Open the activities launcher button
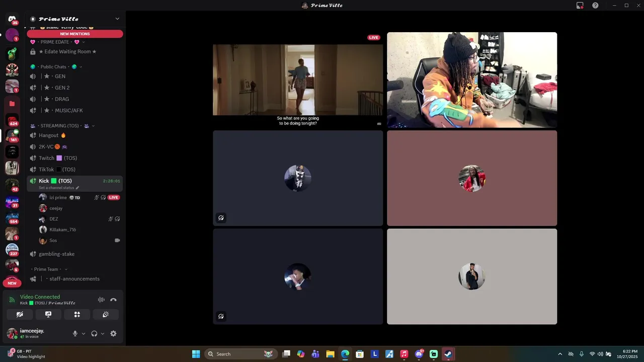The height and width of the screenshot is (362, 644). (x=77, y=314)
